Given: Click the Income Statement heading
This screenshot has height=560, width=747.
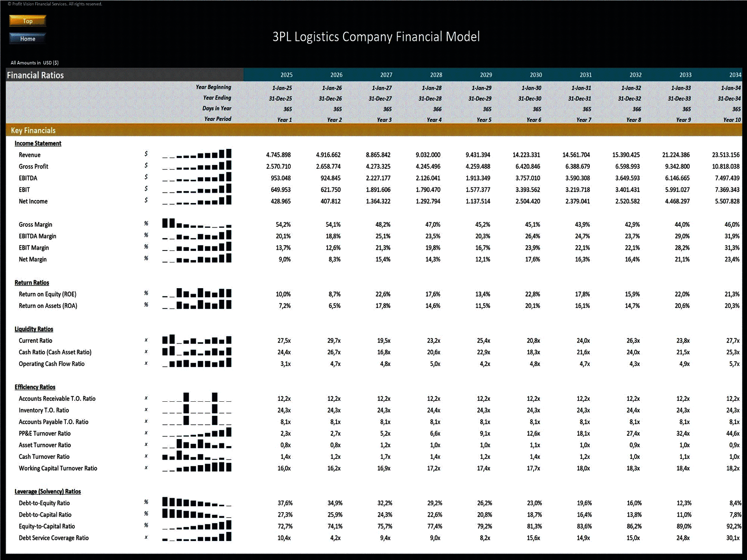Looking at the screenshot, I should [x=38, y=143].
